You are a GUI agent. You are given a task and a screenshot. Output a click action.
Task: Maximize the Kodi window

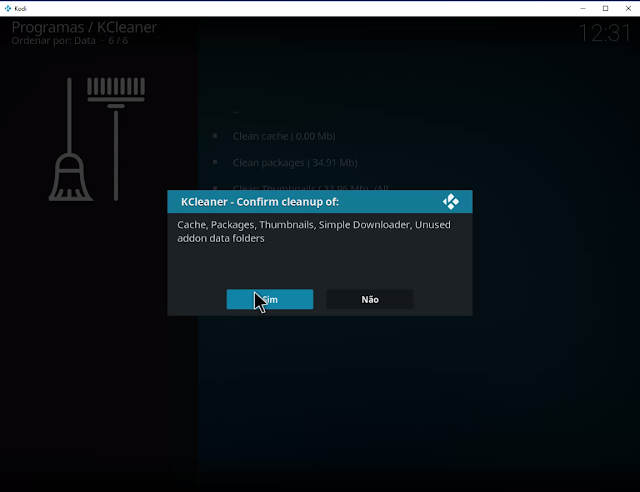[x=606, y=8]
